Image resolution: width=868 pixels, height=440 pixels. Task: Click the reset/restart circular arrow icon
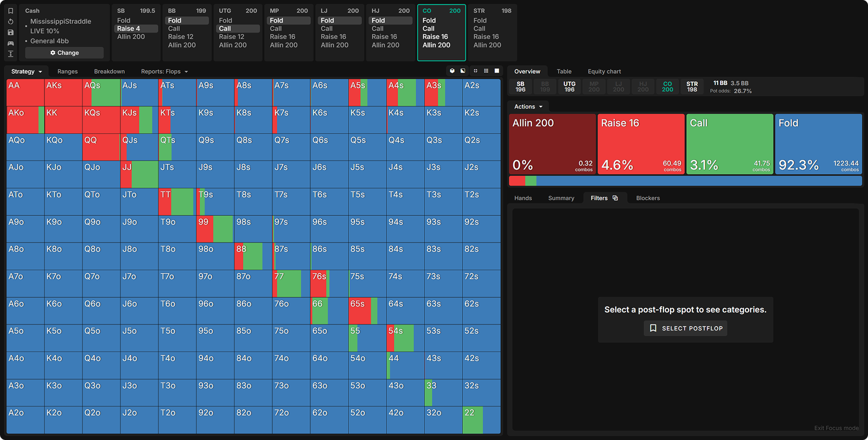pos(10,22)
